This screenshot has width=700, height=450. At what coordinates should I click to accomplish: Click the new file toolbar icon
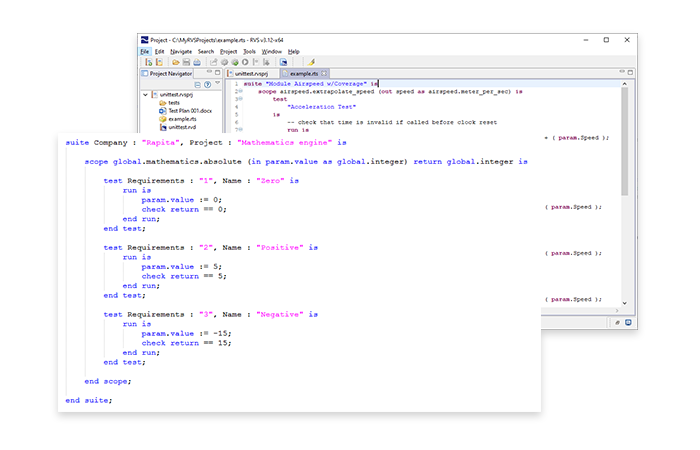coord(159,62)
